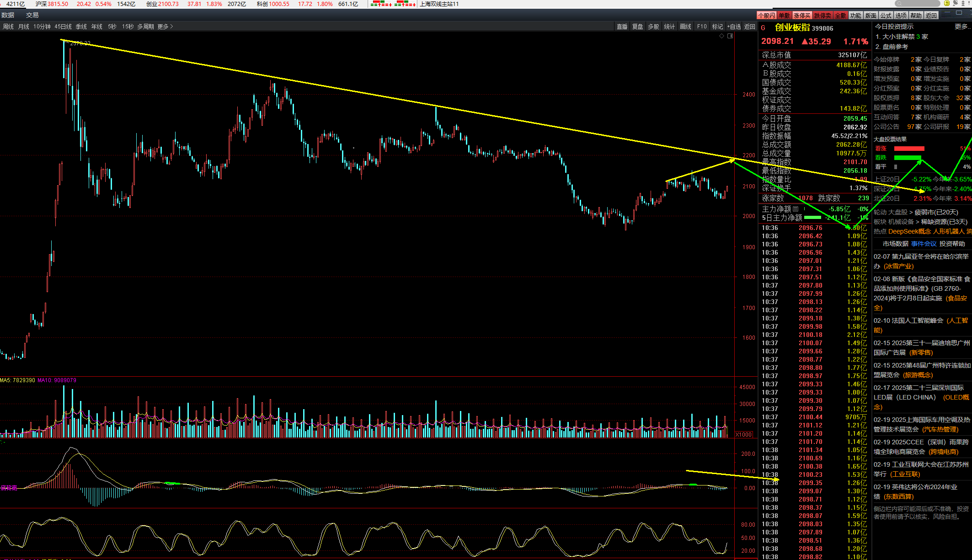Open F10 company info
The image size is (972, 560).
tap(702, 27)
